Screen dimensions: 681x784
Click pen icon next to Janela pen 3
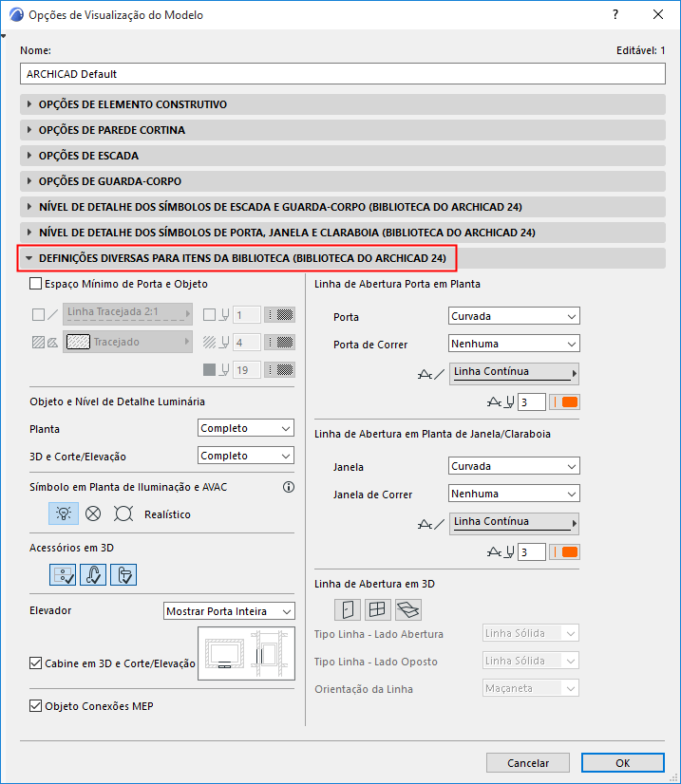pos(501,552)
